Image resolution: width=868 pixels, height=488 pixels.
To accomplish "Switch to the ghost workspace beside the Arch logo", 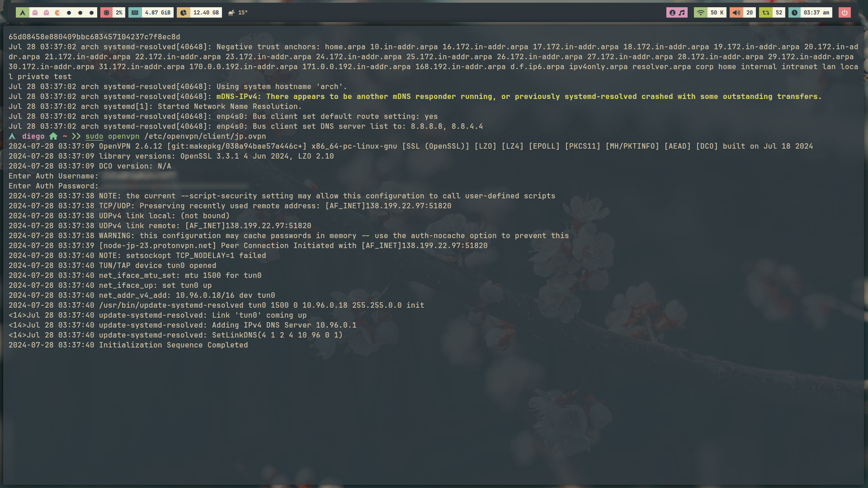I will point(35,13).
